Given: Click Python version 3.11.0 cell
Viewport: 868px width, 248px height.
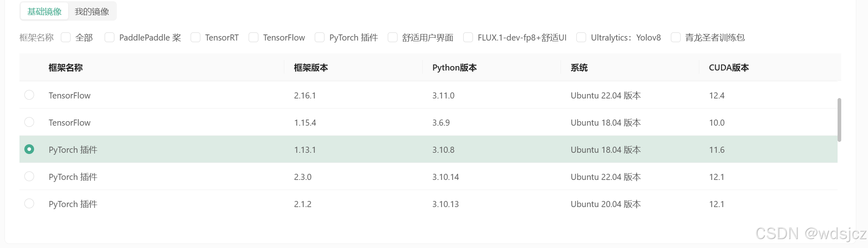Looking at the screenshot, I should coord(443,96).
